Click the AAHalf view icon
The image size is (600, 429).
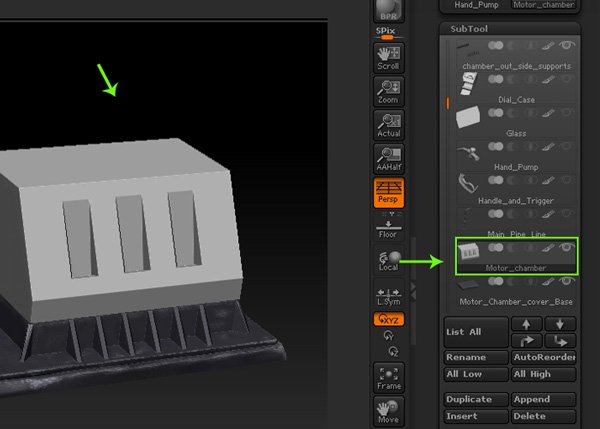(388, 160)
